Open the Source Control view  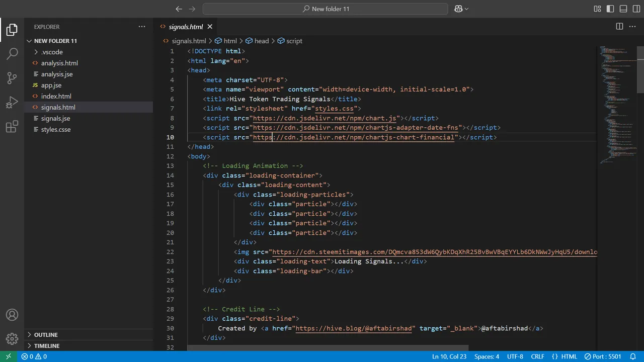(x=12, y=78)
